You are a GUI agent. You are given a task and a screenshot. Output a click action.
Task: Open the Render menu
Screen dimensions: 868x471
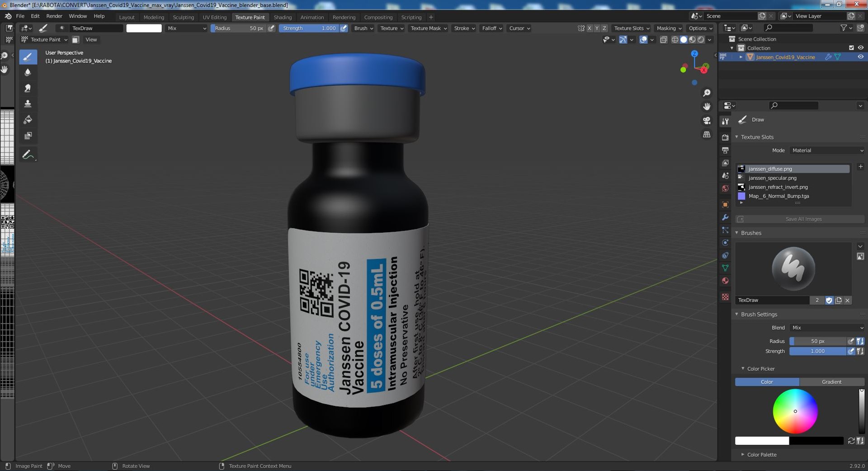[54, 16]
